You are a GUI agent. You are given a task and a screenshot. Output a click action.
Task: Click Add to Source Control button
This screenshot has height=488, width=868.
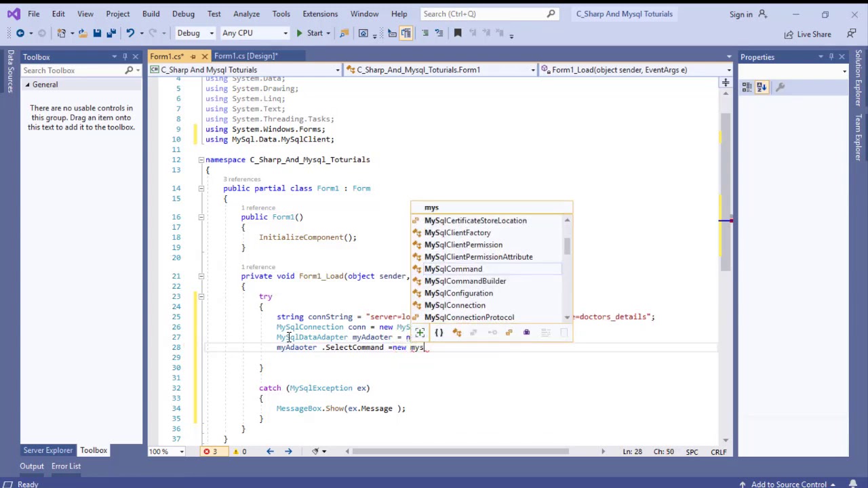click(x=789, y=484)
